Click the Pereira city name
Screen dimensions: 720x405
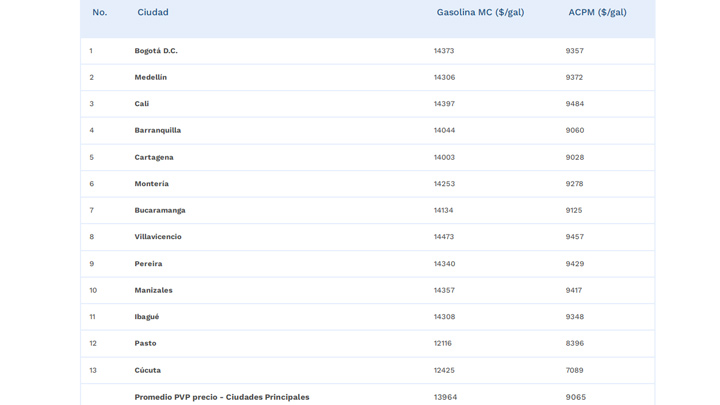pos(148,264)
